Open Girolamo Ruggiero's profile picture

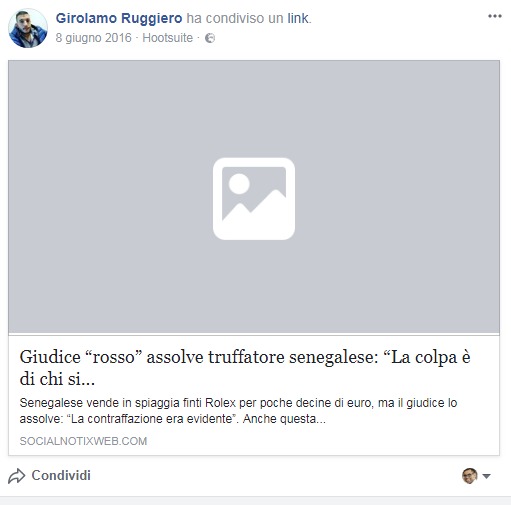tap(28, 28)
